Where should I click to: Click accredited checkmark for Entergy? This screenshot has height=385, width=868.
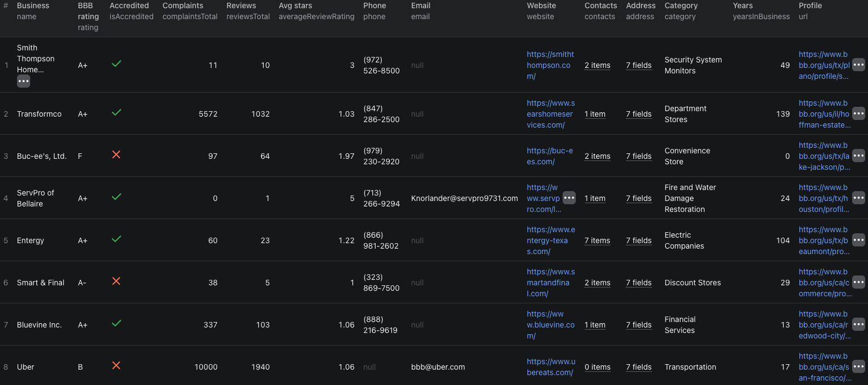coord(116,239)
